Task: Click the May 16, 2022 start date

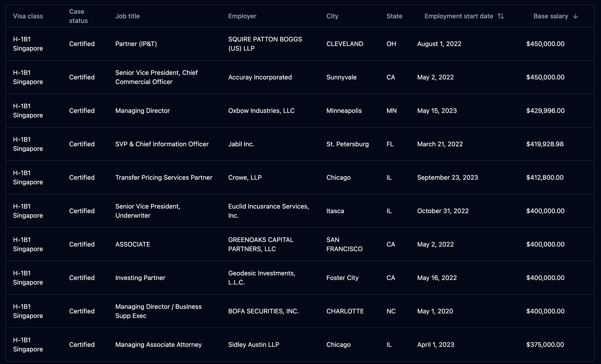Action: tap(437, 278)
